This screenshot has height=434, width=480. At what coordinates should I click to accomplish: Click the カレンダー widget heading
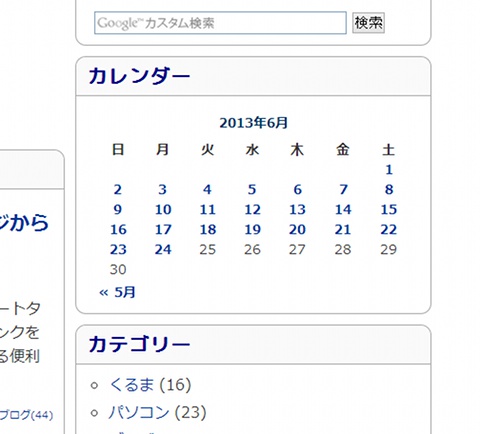tap(139, 76)
